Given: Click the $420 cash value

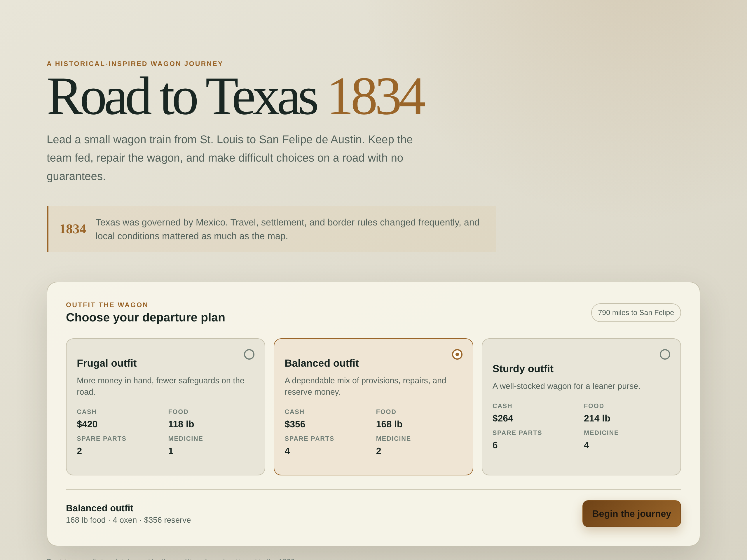Looking at the screenshot, I should pos(87,424).
